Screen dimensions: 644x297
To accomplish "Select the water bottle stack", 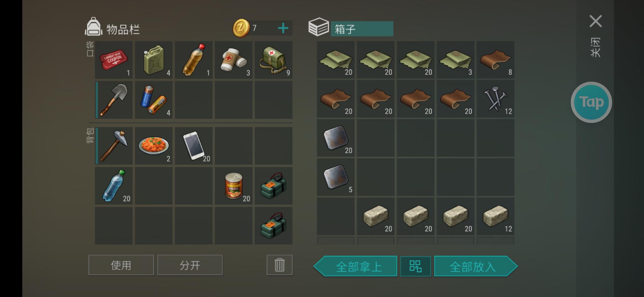I will click(x=114, y=186).
